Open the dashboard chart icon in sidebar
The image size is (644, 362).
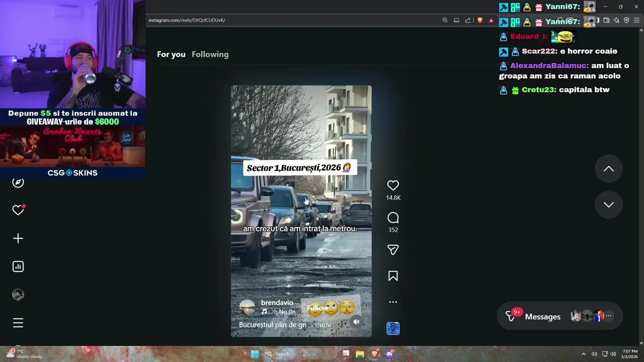click(x=18, y=266)
